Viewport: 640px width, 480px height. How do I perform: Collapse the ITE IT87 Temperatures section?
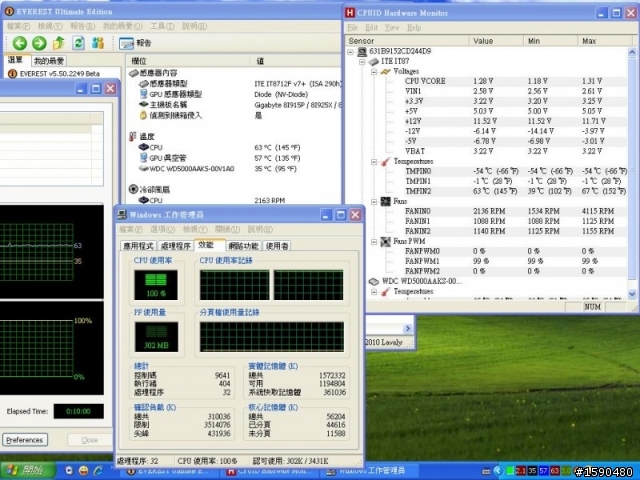pyautogui.click(x=374, y=162)
